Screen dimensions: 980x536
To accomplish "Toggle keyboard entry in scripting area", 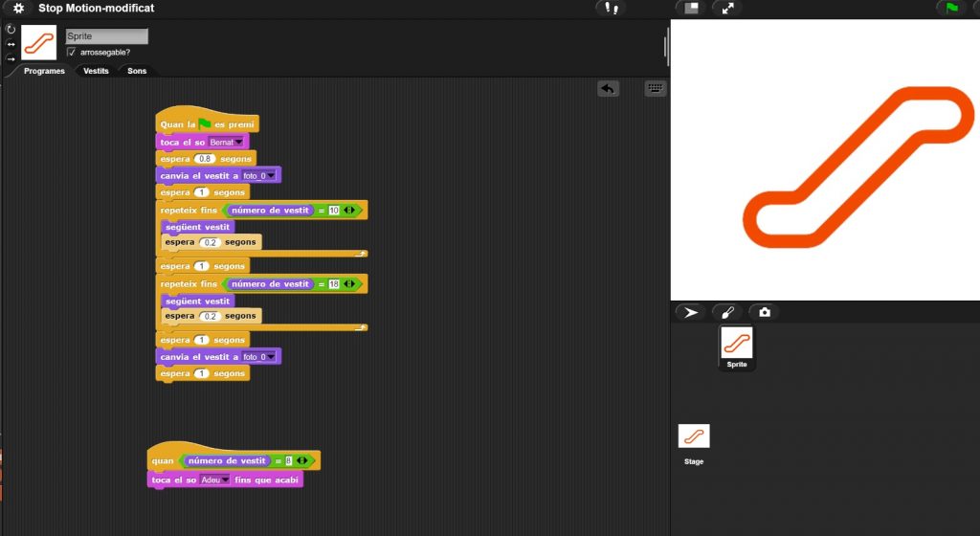I will (x=656, y=88).
